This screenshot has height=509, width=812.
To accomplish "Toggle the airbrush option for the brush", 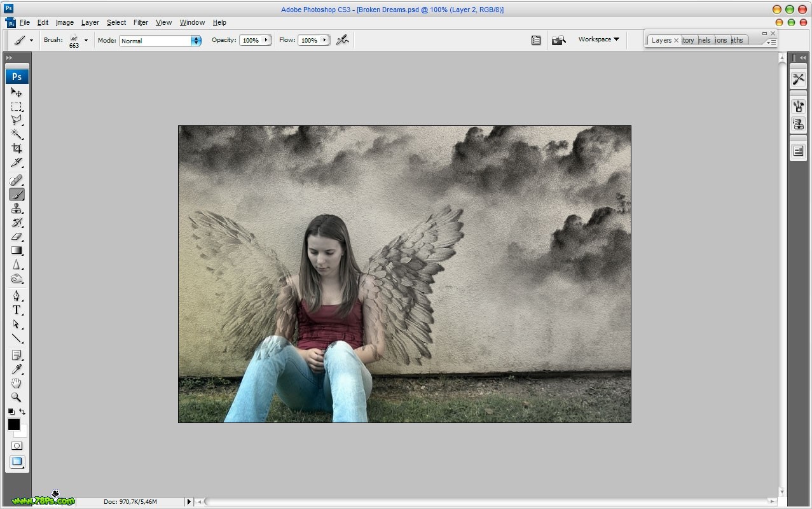I will [343, 40].
